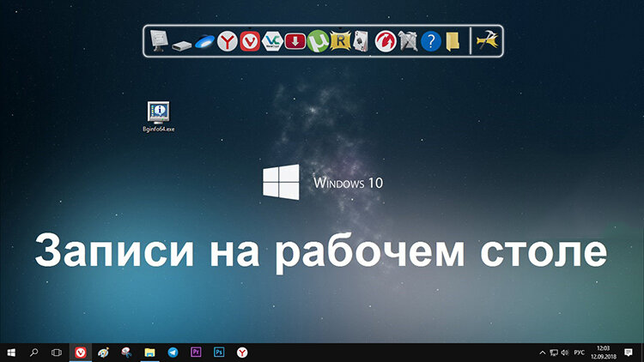
Task: Launch the playing cards game in dock
Action: click(361, 41)
